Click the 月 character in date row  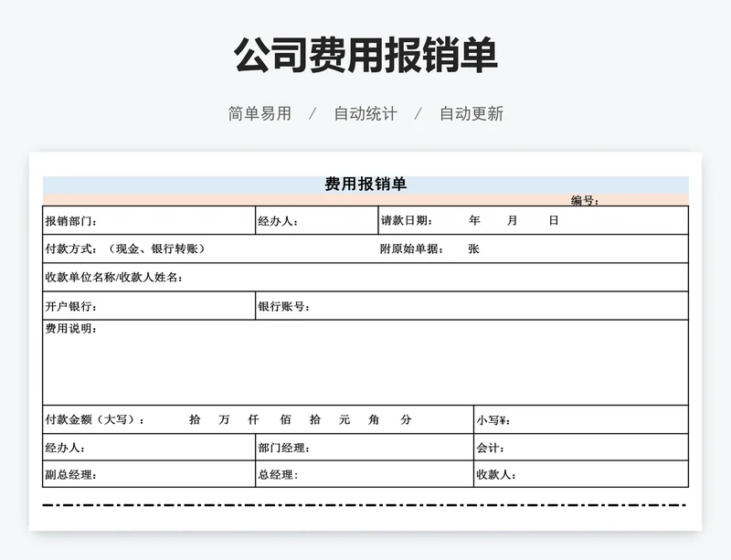512,220
